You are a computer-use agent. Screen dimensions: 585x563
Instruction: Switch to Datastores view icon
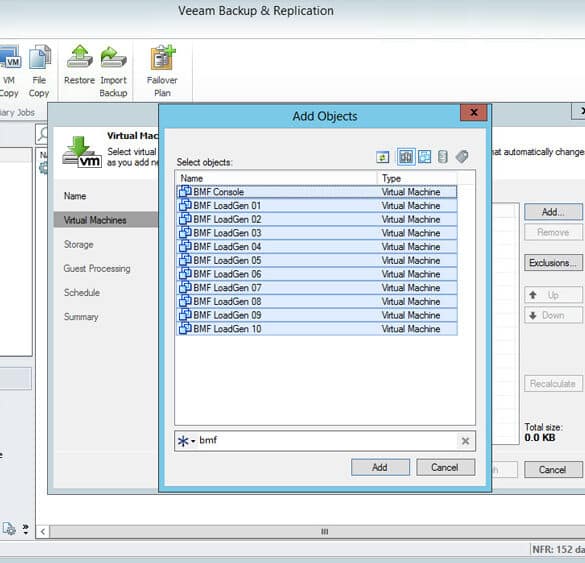[x=442, y=157]
